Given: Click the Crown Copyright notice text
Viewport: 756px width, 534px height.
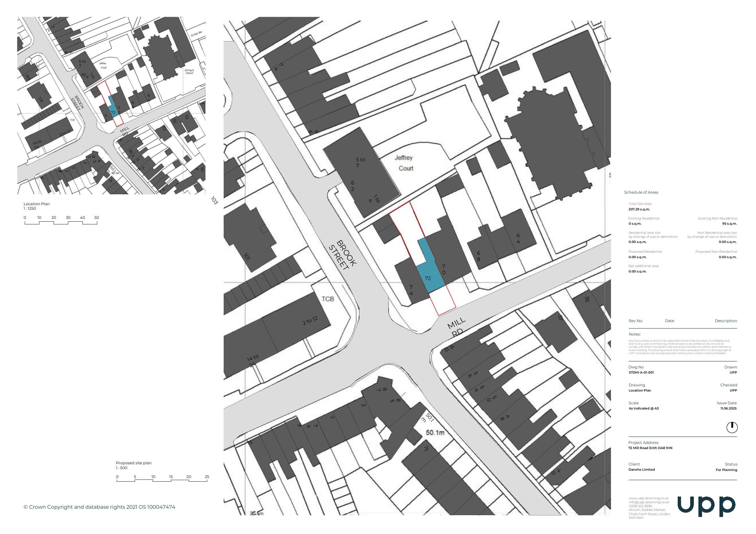Looking at the screenshot, I should point(99,507).
